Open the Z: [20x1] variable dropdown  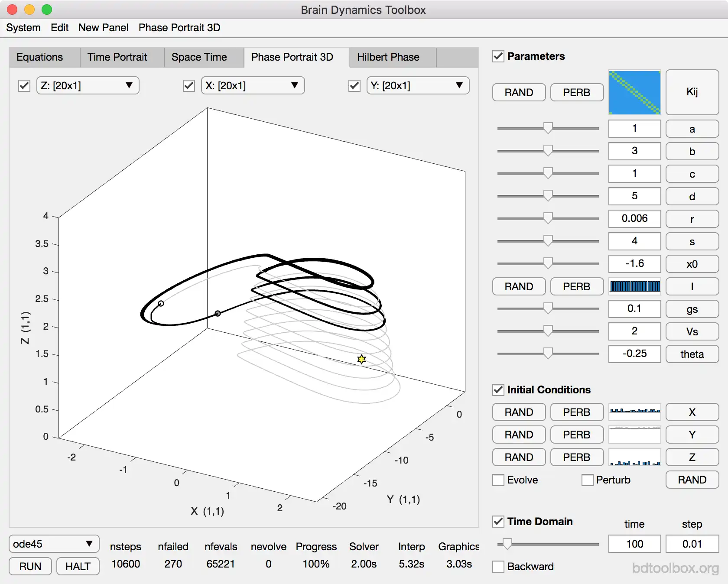click(88, 85)
